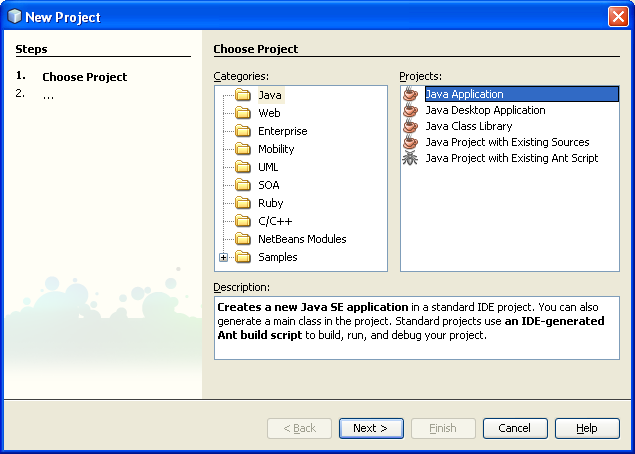
Task: Click the Java Class Library icon
Action: tap(410, 126)
